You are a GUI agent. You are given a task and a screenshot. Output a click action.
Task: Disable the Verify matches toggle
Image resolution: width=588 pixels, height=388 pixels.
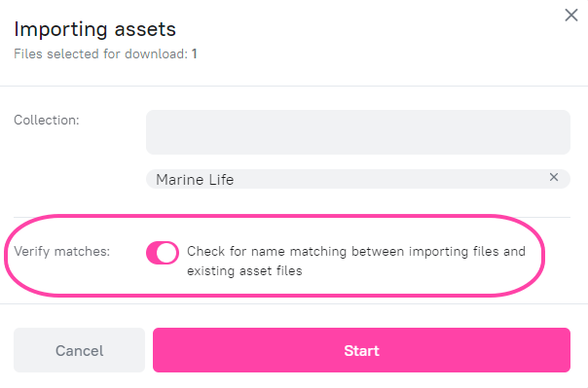163,253
